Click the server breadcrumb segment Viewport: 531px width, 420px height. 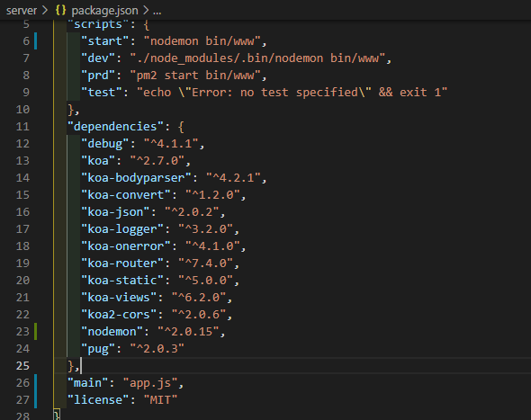click(x=22, y=11)
